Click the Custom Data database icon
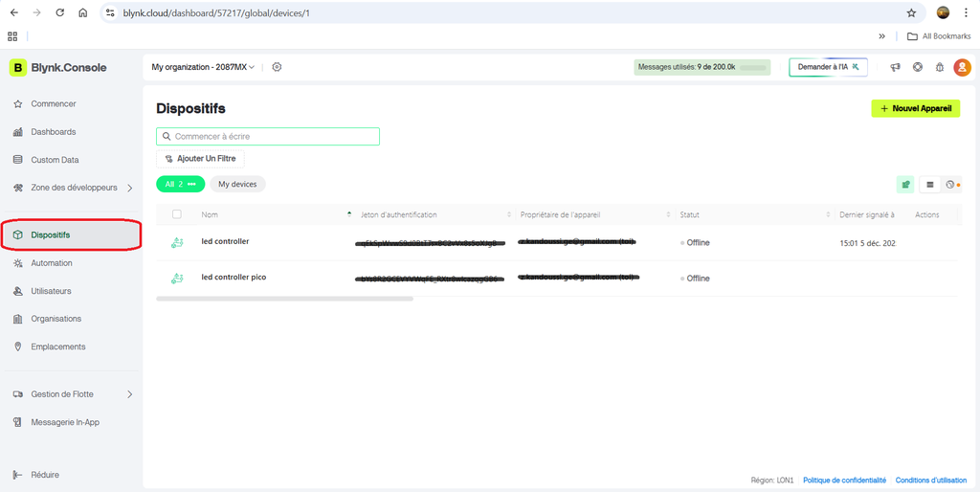This screenshot has width=980, height=492. tap(17, 160)
